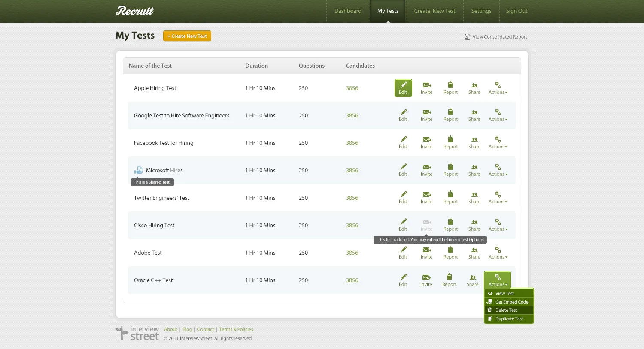Viewport: 644px width, 349px height.
Task: Click candidates count 3856 for Adobe Test
Action: [352, 253]
